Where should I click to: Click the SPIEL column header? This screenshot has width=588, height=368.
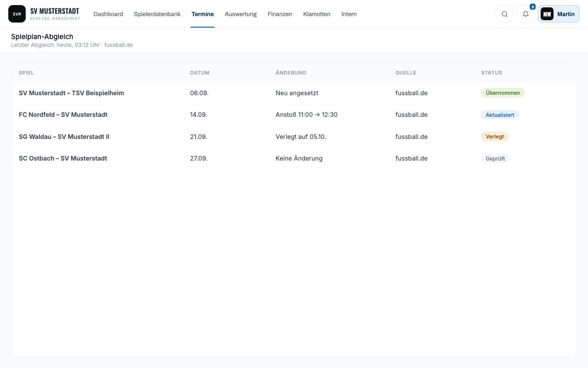point(26,73)
